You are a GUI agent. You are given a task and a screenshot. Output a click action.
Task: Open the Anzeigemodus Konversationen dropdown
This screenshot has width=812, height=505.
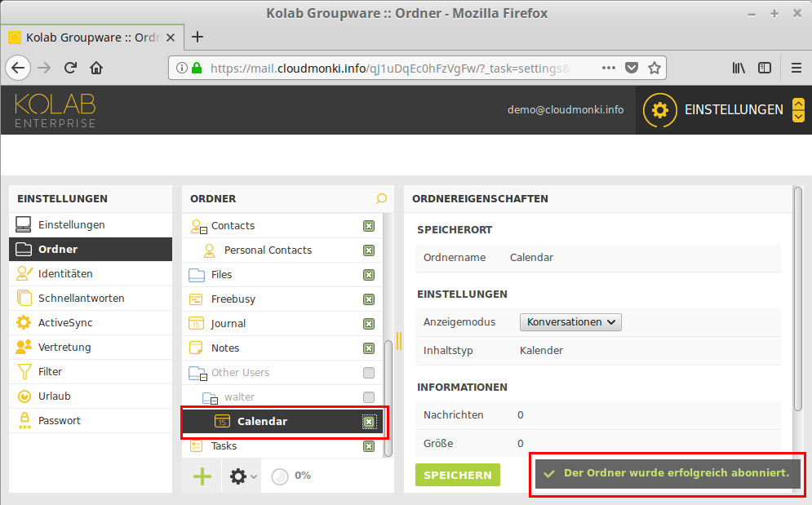(570, 322)
